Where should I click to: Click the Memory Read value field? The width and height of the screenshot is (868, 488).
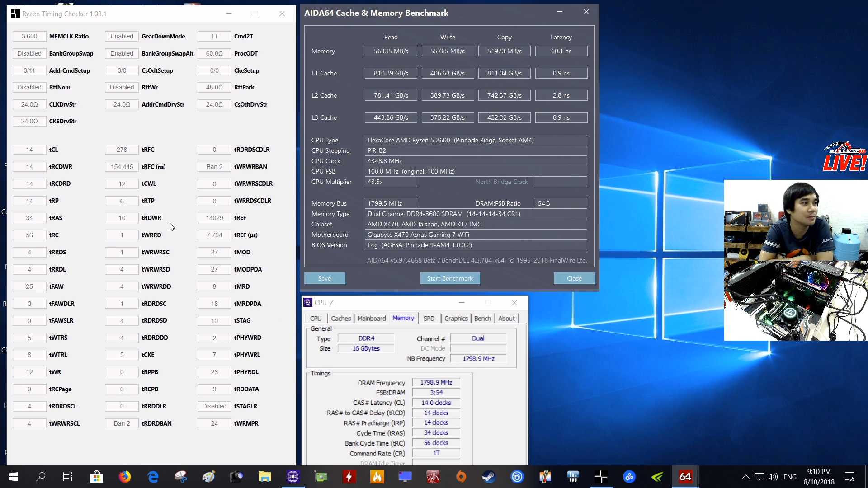(x=391, y=51)
